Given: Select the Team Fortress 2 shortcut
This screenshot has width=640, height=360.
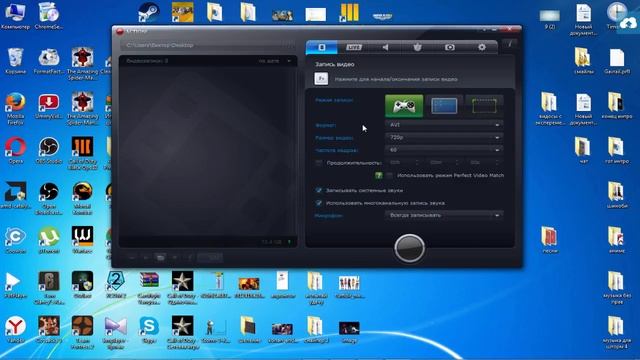Looking at the screenshot, I should (82, 332).
